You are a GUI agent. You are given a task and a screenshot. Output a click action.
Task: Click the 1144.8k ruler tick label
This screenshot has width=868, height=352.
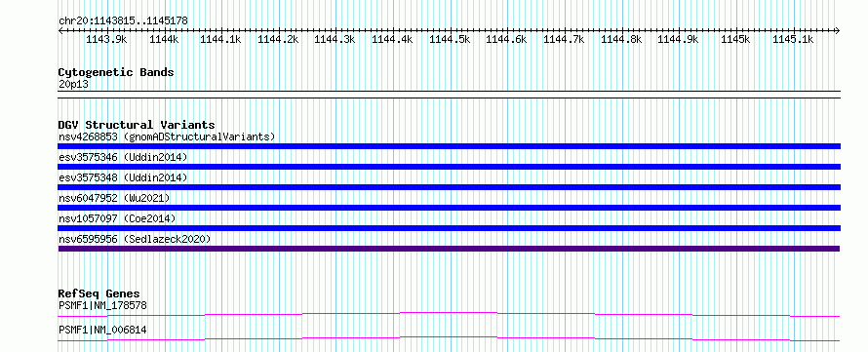point(621,39)
